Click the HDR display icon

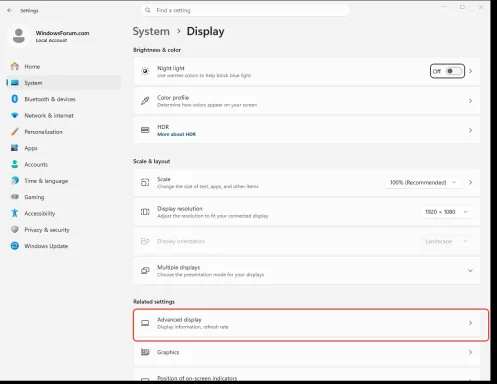(145, 130)
